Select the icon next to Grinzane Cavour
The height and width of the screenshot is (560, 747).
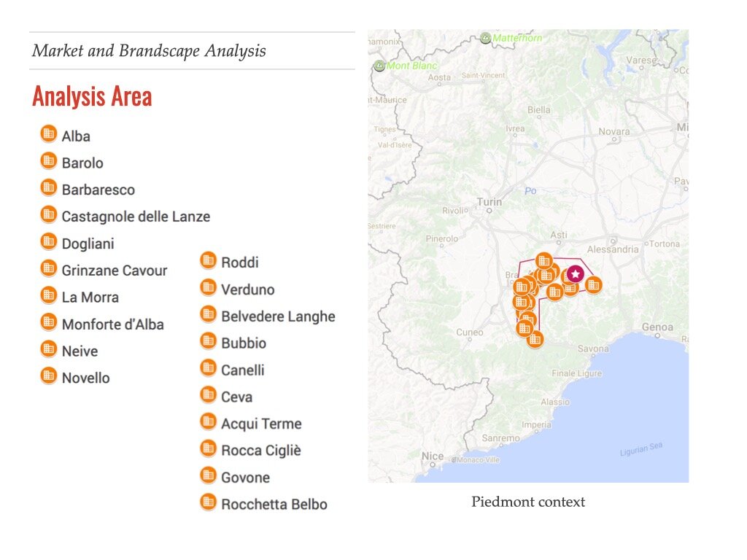(49, 268)
